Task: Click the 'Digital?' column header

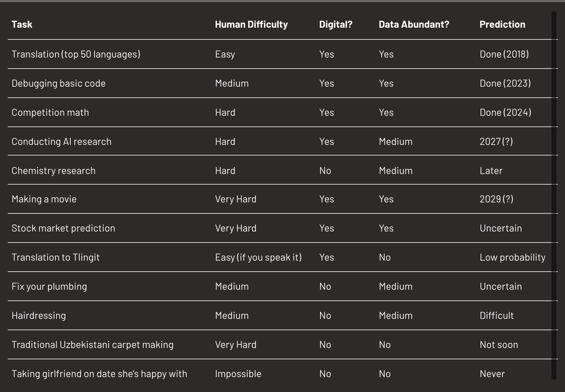Action: tap(336, 24)
